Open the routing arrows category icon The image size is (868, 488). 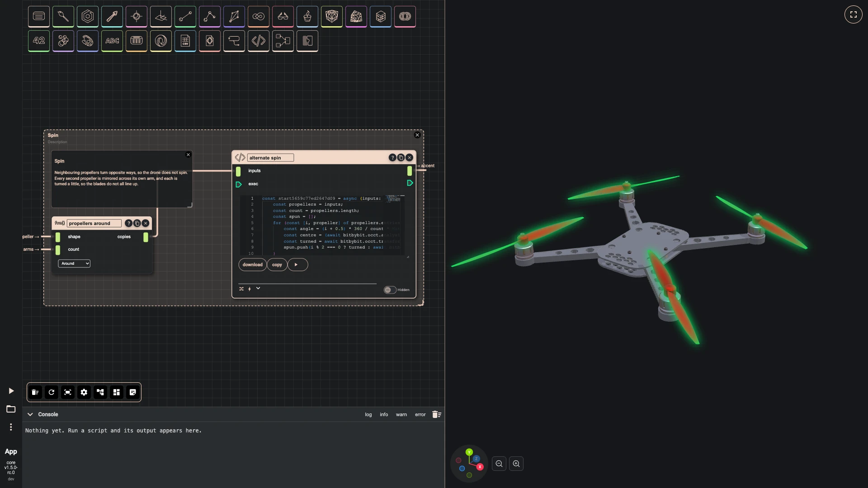tap(234, 41)
